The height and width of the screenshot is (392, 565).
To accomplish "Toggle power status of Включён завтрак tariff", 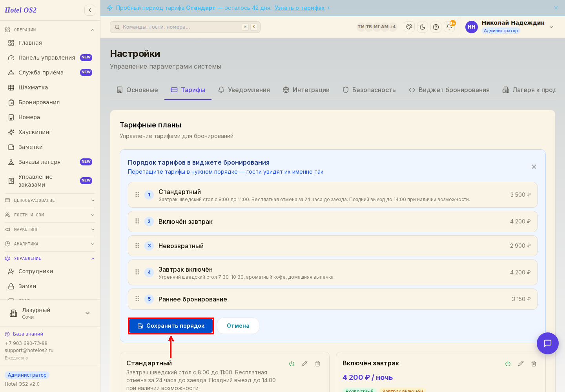I will coord(508,364).
